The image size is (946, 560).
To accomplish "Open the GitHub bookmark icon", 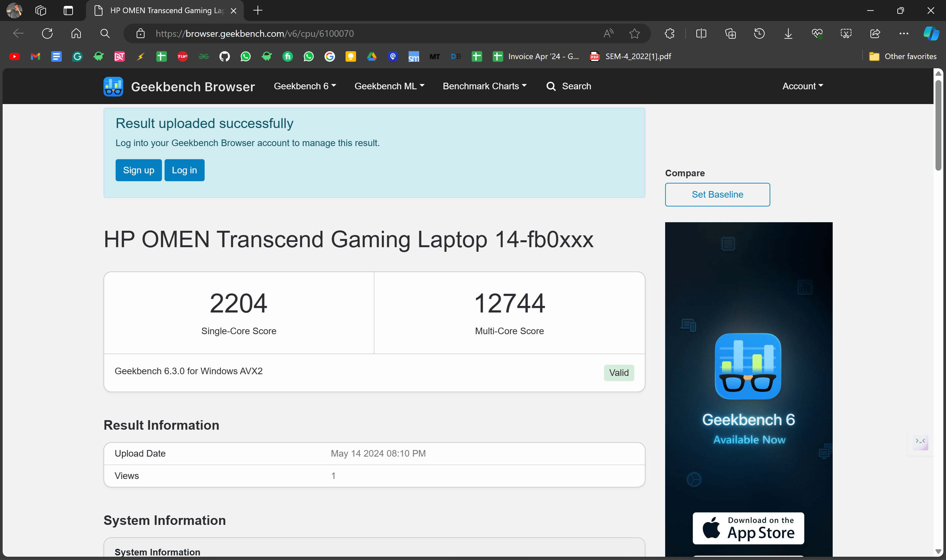I will tap(225, 56).
